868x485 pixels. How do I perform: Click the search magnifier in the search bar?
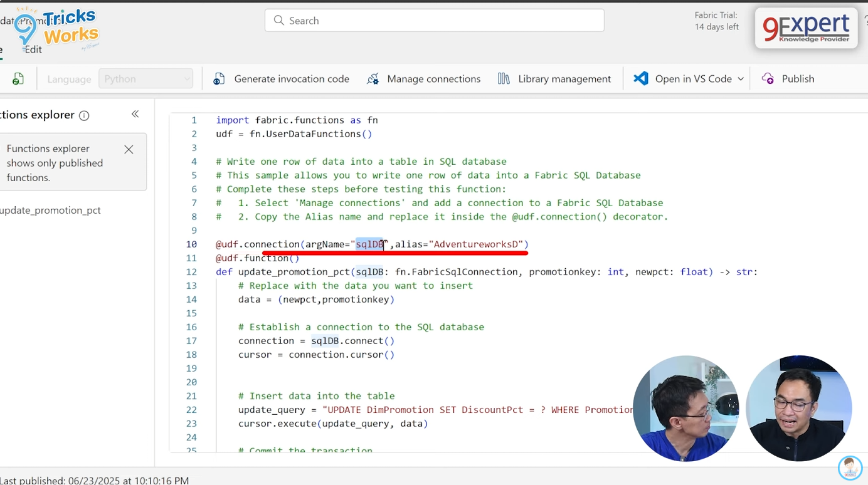pos(279,20)
